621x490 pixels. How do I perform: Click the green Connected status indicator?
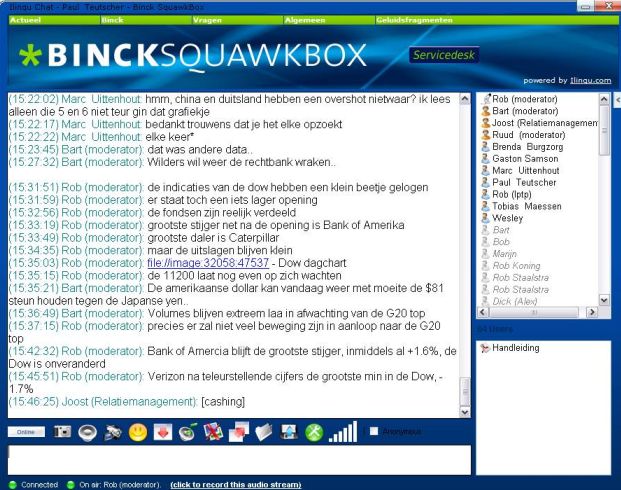click(12, 484)
